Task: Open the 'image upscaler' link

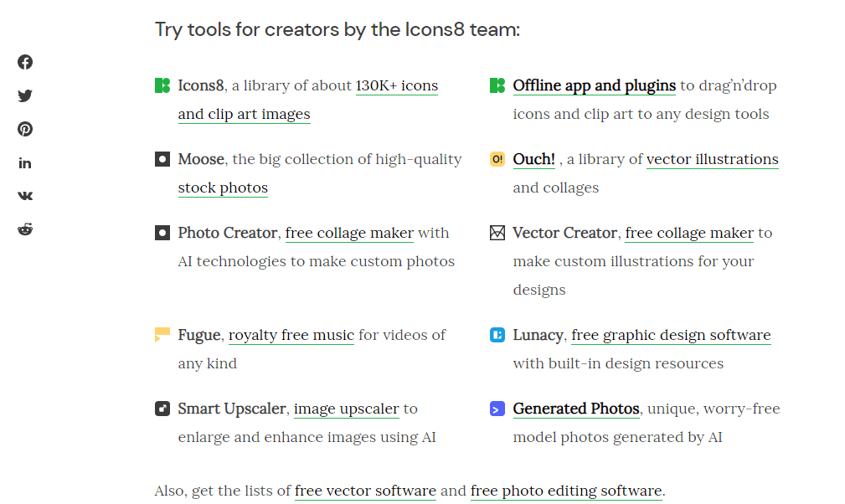Action: point(347,409)
